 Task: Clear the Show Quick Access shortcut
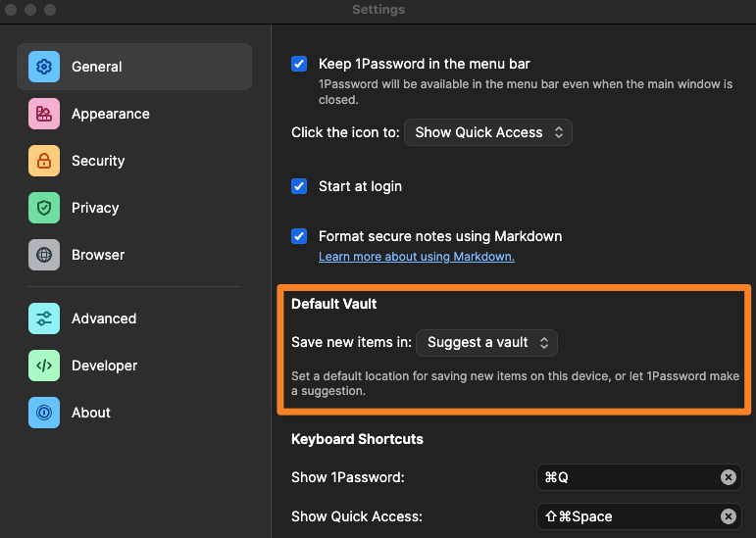click(x=729, y=516)
